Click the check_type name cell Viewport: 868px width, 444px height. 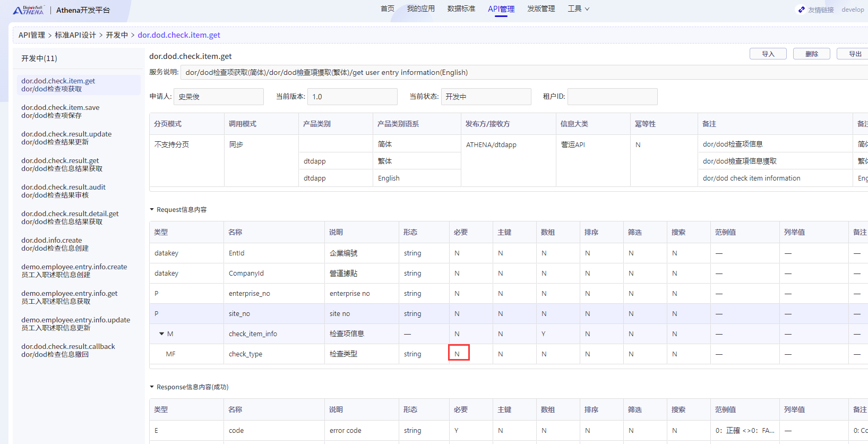pos(274,354)
